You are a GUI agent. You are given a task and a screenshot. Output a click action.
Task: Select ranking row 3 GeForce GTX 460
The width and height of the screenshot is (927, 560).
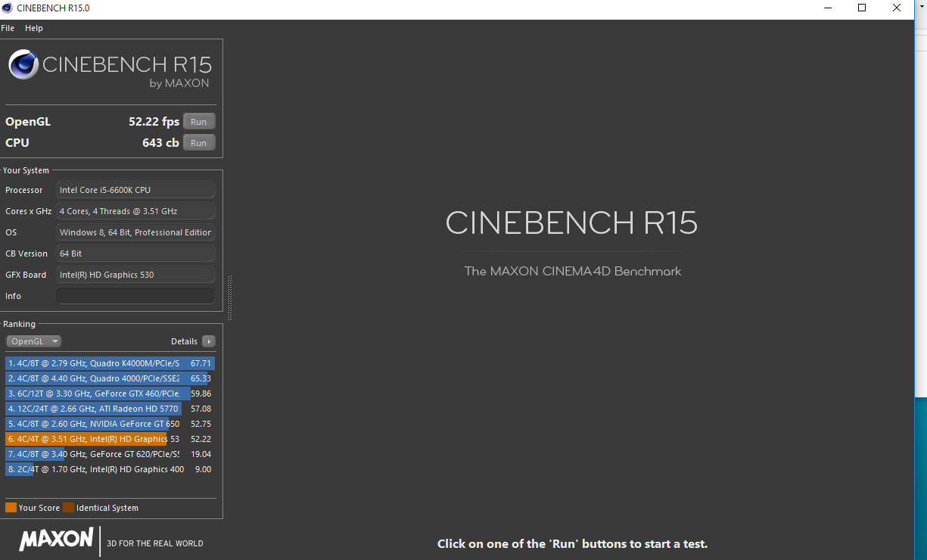tap(110, 394)
